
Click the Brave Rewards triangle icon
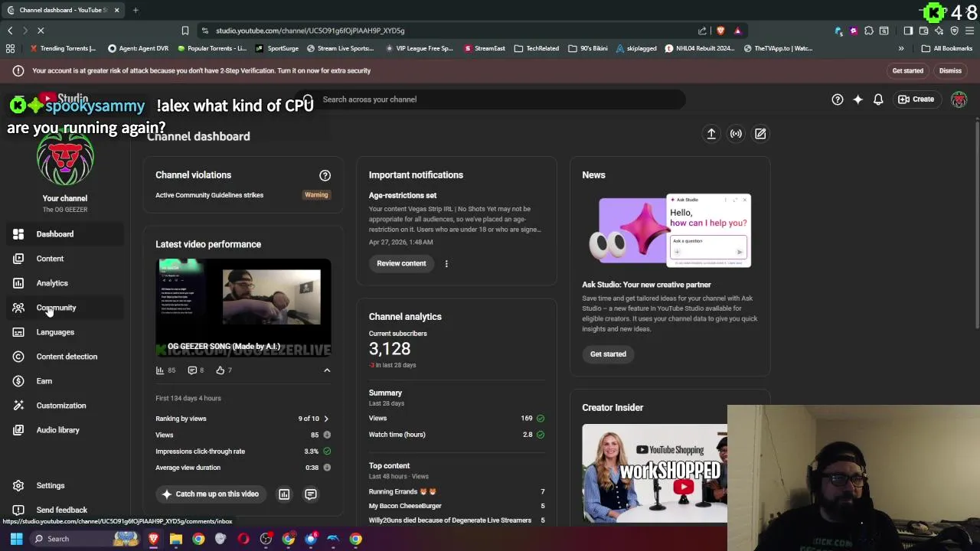738,31
